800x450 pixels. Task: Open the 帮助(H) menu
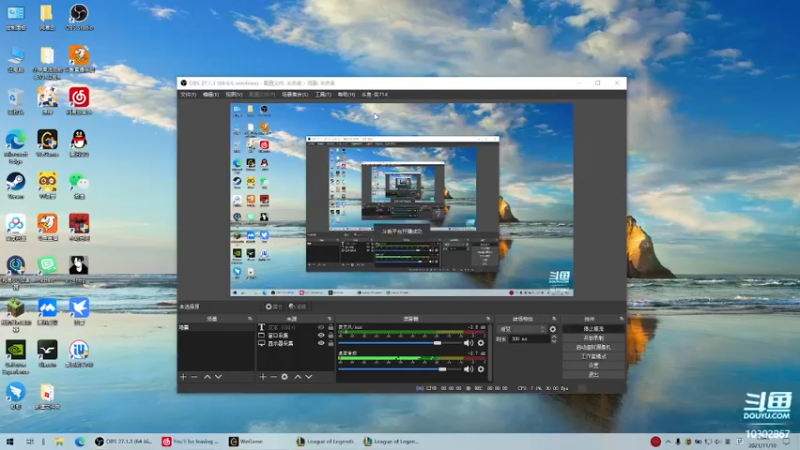pos(346,95)
